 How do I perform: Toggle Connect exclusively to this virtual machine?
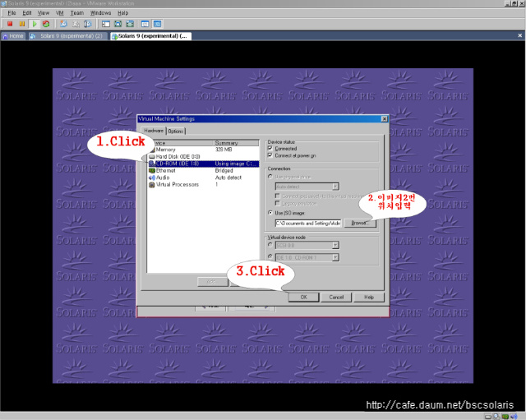coord(278,196)
